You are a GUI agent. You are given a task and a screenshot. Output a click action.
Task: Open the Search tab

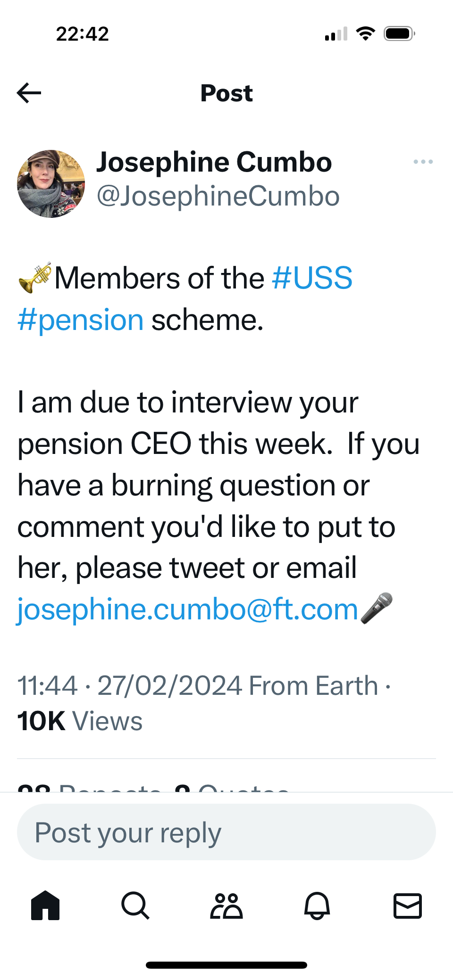(135, 906)
